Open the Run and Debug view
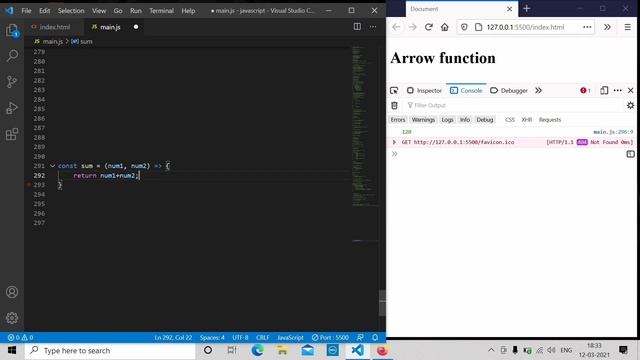The width and height of the screenshot is (640, 360). point(12,108)
